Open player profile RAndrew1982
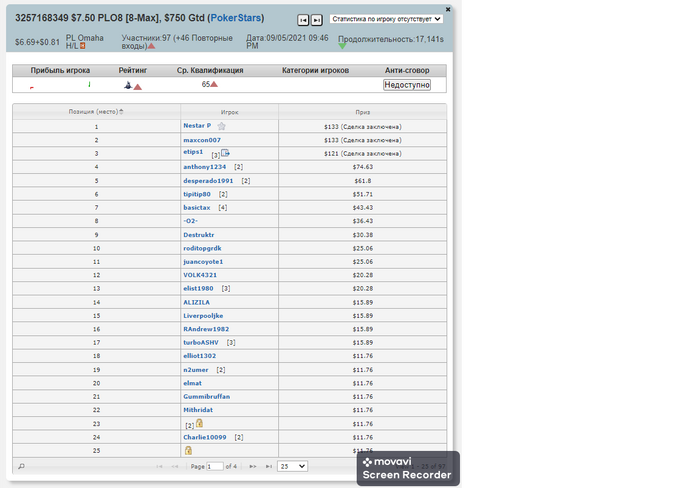Image resolution: width=700 pixels, height=488 pixels. click(206, 329)
